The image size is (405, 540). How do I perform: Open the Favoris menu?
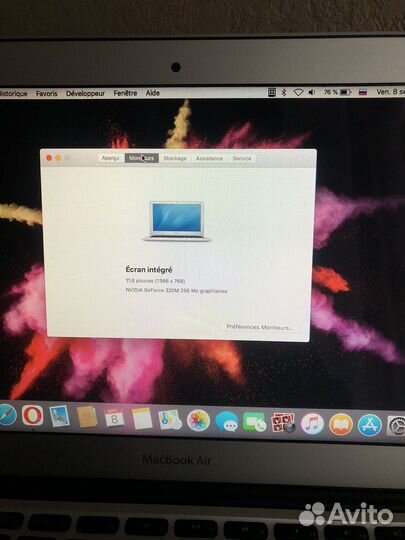point(46,93)
